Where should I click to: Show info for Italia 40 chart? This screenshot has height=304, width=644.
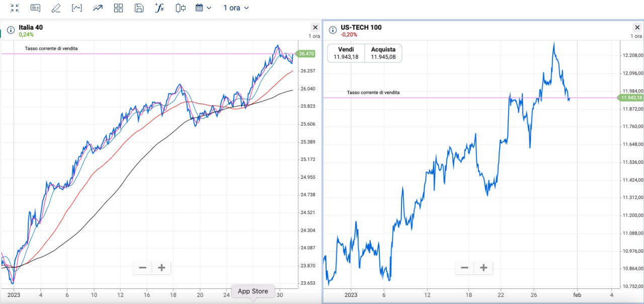[x=11, y=30]
